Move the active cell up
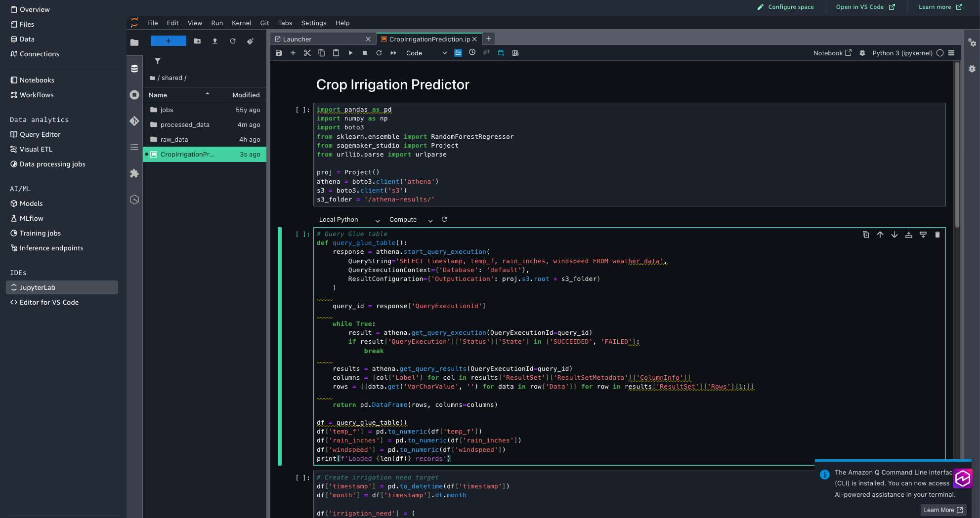Image resolution: width=980 pixels, height=518 pixels. 880,235
